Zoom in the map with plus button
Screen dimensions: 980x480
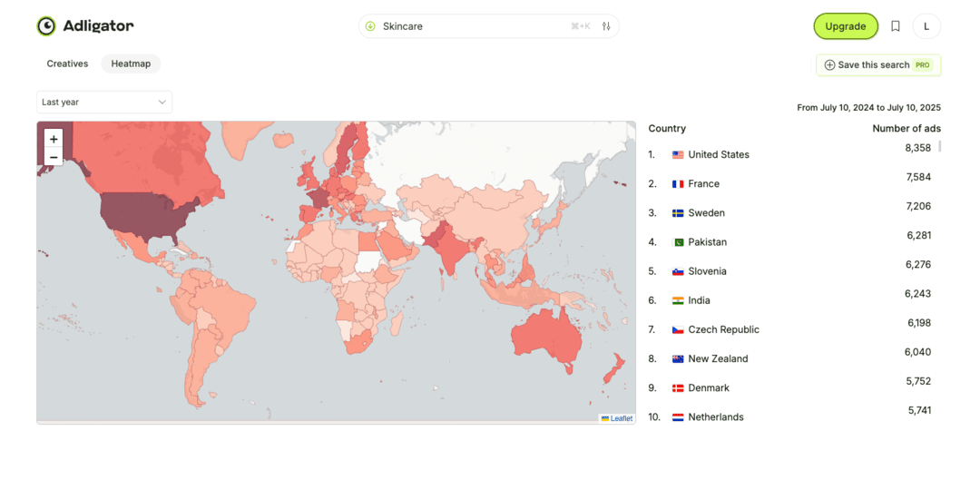point(54,139)
